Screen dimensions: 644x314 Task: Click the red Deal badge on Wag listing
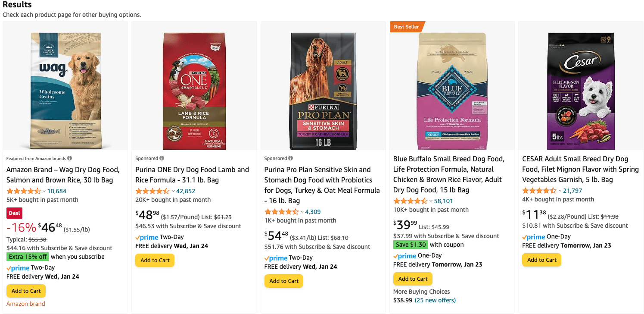pyautogui.click(x=14, y=213)
